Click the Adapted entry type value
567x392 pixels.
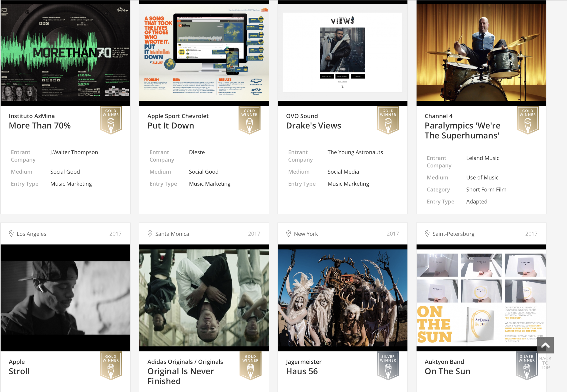point(477,202)
